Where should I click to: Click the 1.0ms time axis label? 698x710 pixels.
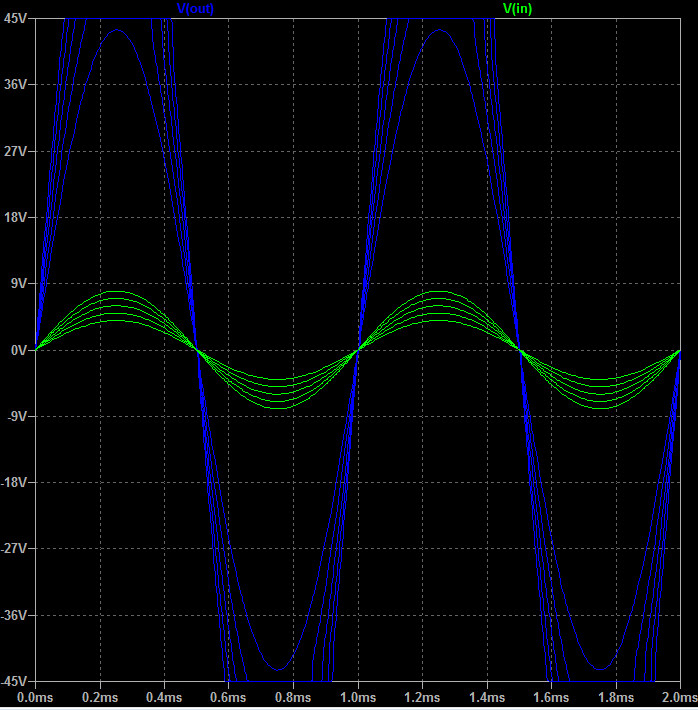point(358,697)
